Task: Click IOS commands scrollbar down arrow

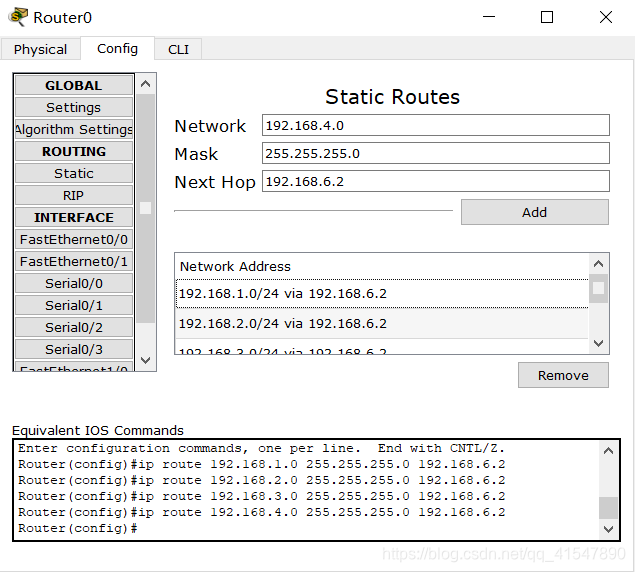Action: click(608, 529)
